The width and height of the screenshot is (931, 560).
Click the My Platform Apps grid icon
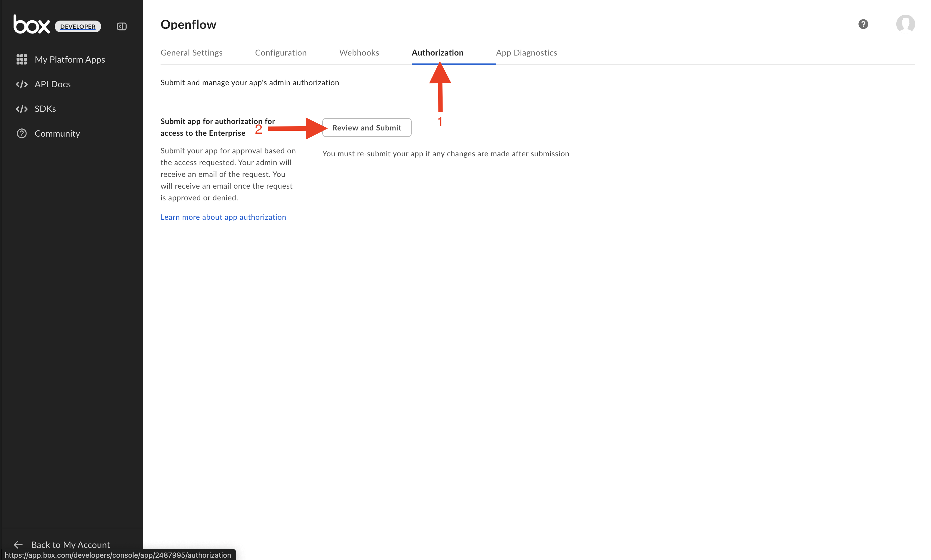[21, 59]
